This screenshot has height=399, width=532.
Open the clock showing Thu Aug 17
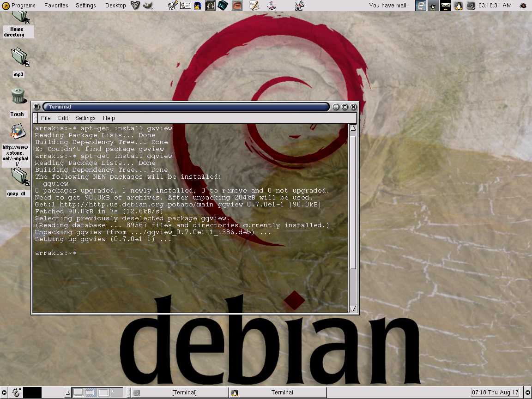coord(496,392)
